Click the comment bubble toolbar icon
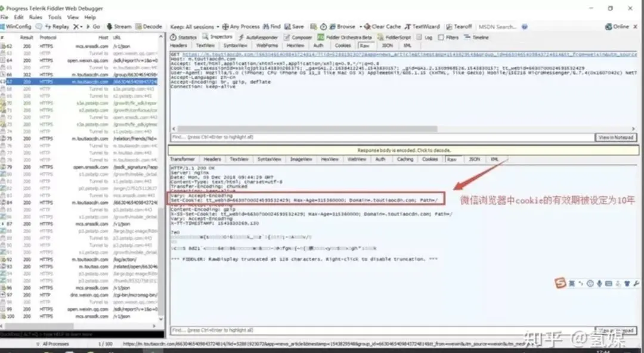644x353 pixels. (x=39, y=26)
